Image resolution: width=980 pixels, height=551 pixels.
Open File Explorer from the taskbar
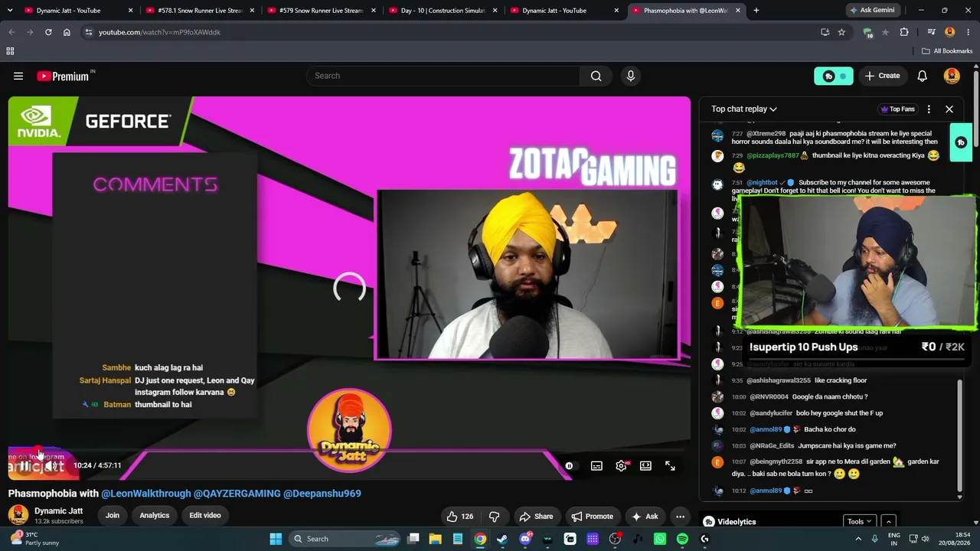pyautogui.click(x=435, y=539)
